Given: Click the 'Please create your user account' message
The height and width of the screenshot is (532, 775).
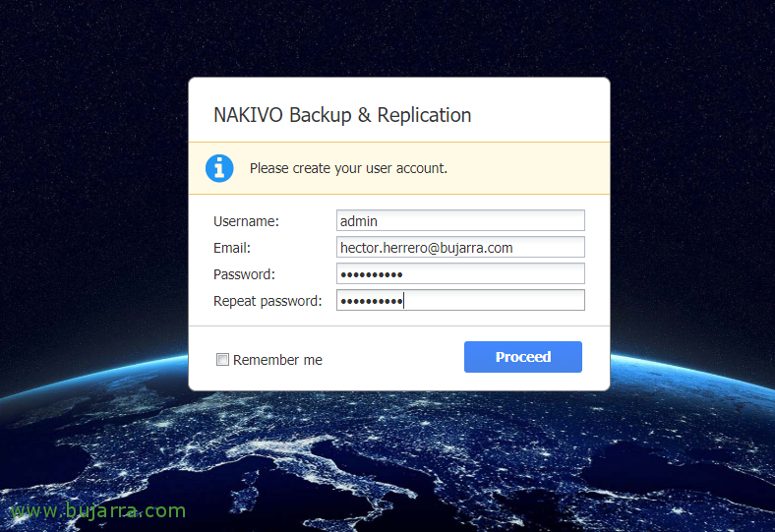Looking at the screenshot, I should pos(348,168).
